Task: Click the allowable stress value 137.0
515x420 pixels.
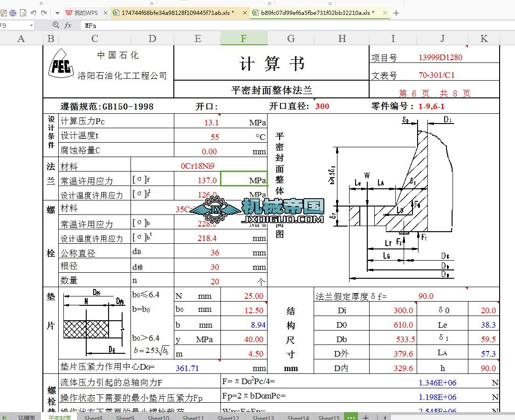Action: [x=207, y=180]
